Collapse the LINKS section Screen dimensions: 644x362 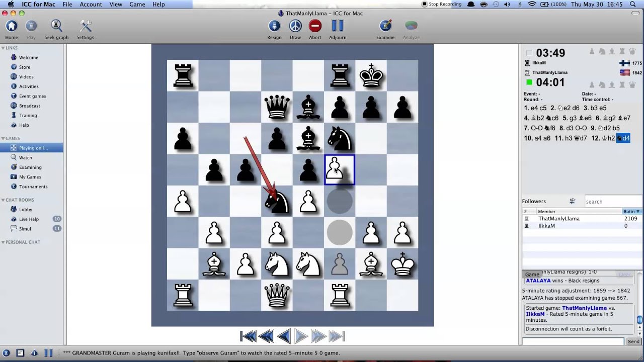pyautogui.click(x=3, y=48)
